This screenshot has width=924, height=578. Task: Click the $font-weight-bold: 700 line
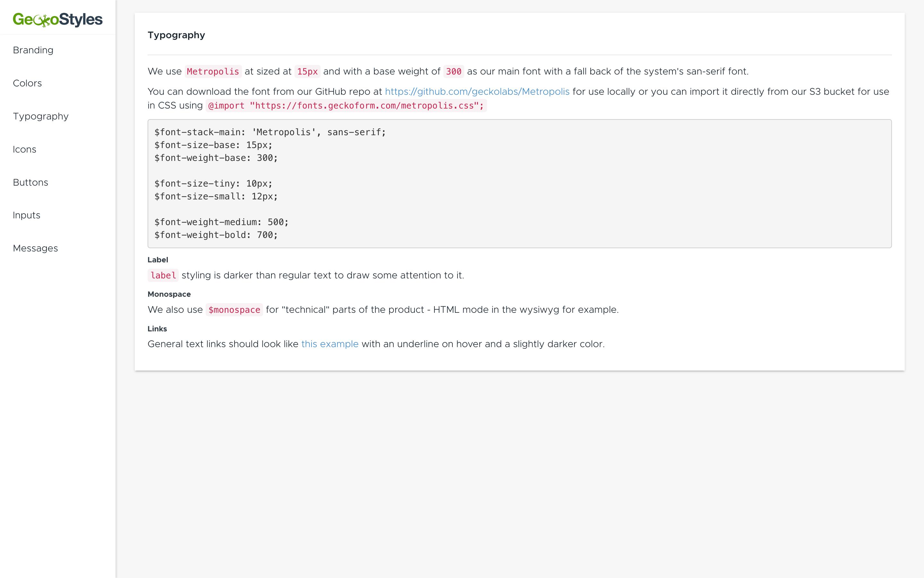pos(216,235)
